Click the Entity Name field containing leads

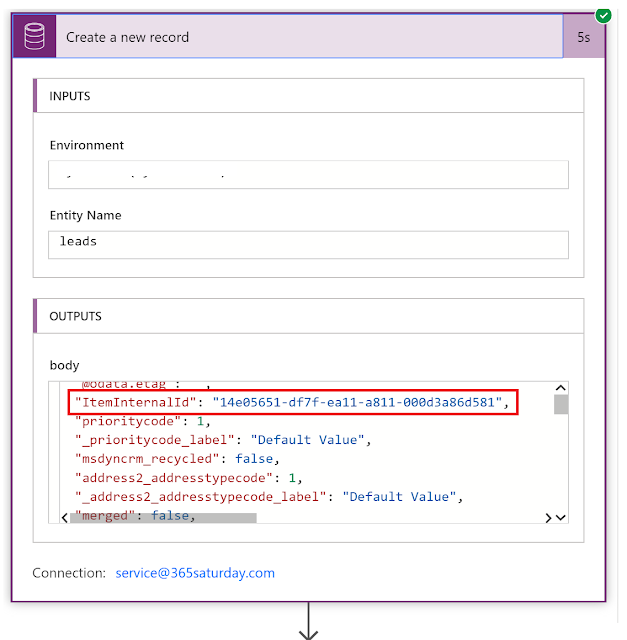point(308,245)
